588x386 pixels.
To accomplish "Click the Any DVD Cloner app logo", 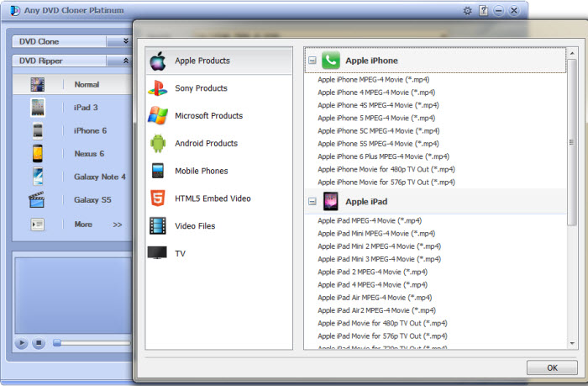I will pyautogui.click(x=15, y=11).
